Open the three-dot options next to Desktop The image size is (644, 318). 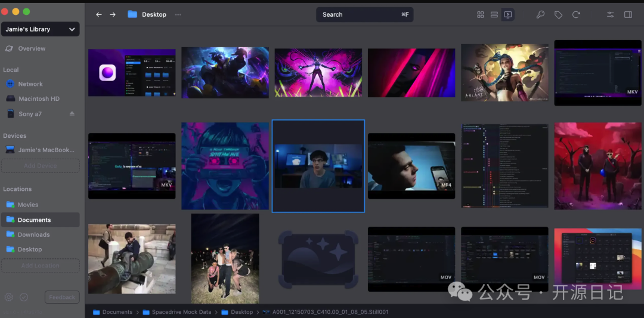pos(178,14)
